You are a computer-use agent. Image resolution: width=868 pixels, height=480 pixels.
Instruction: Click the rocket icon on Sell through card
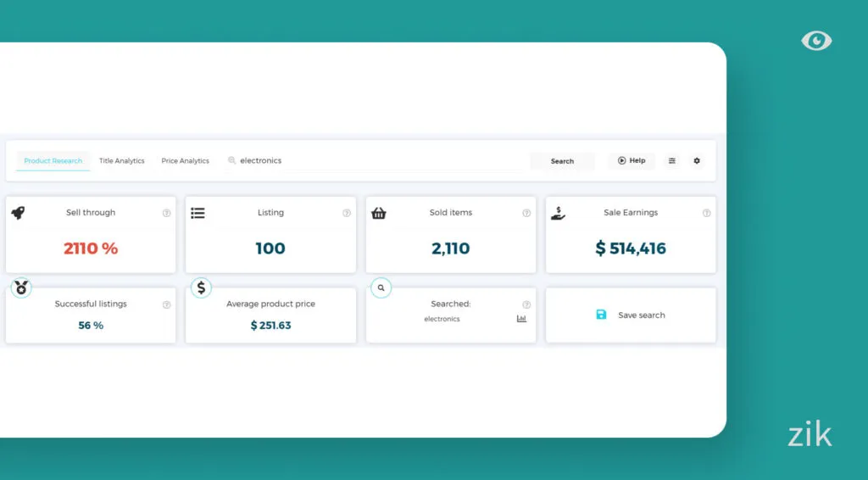[19, 213]
